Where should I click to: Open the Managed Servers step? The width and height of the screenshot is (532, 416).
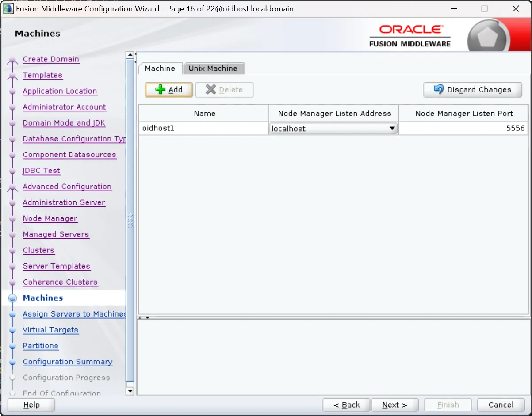tap(56, 234)
